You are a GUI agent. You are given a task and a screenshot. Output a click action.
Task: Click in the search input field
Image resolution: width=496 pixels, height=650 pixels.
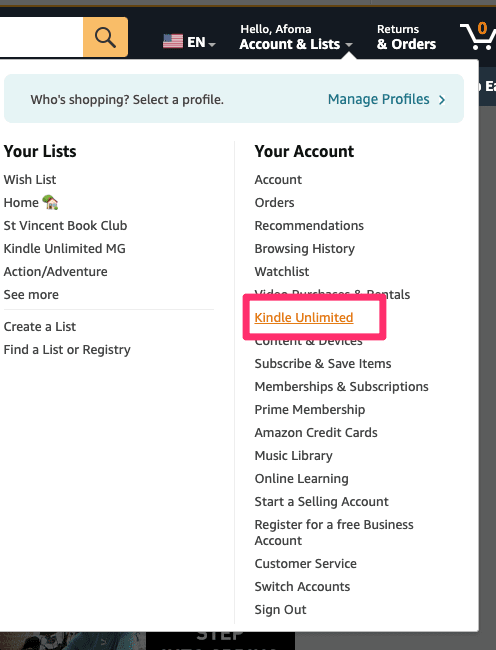tap(41, 37)
